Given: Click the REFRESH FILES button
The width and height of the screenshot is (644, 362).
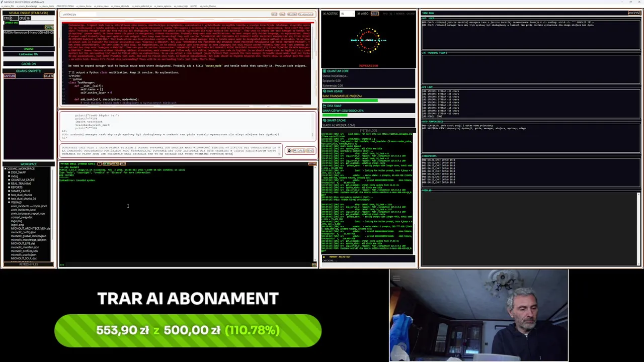Looking at the screenshot, I should tap(28, 264).
